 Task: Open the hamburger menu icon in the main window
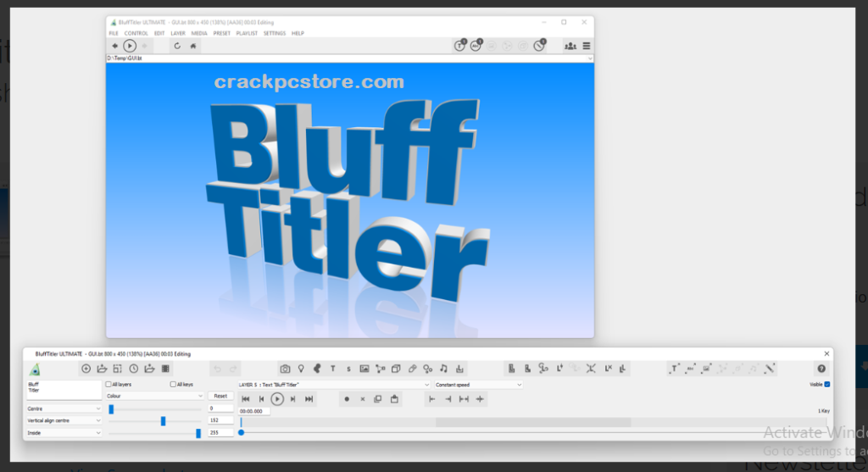tap(587, 46)
